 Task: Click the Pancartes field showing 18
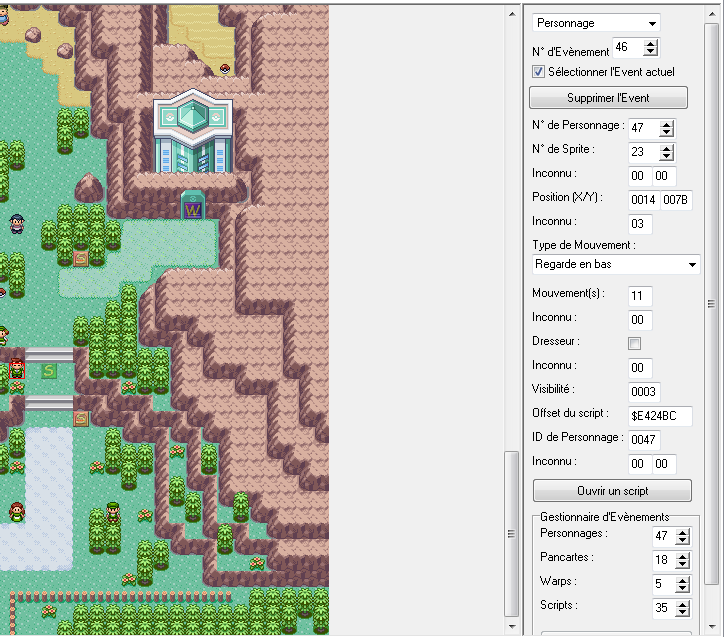[664, 560]
